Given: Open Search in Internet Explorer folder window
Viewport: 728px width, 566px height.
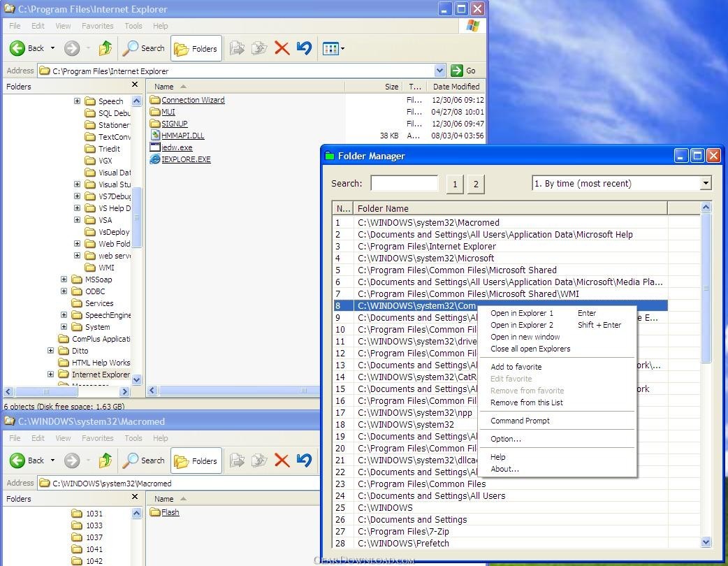Looking at the screenshot, I should [143, 48].
